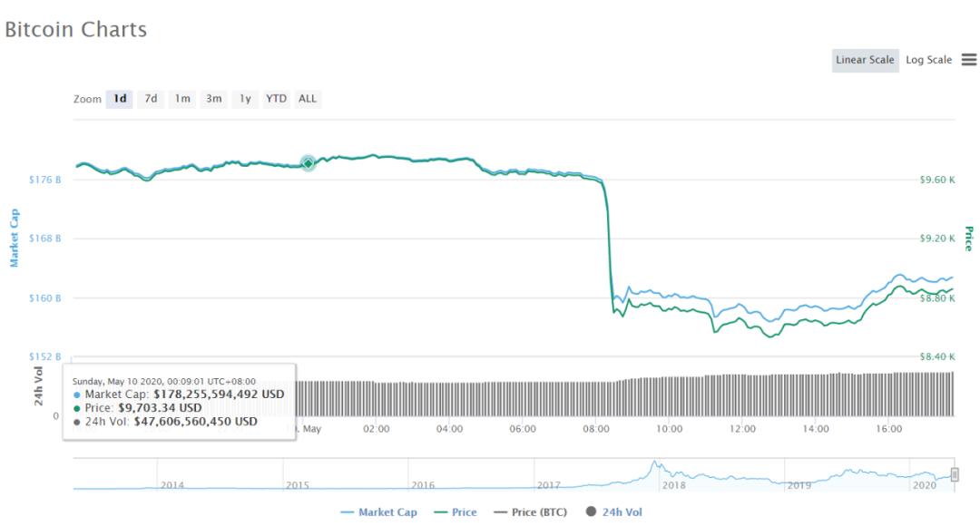Show ALL historical data range
This screenshot has width=980, height=526.
tap(308, 99)
